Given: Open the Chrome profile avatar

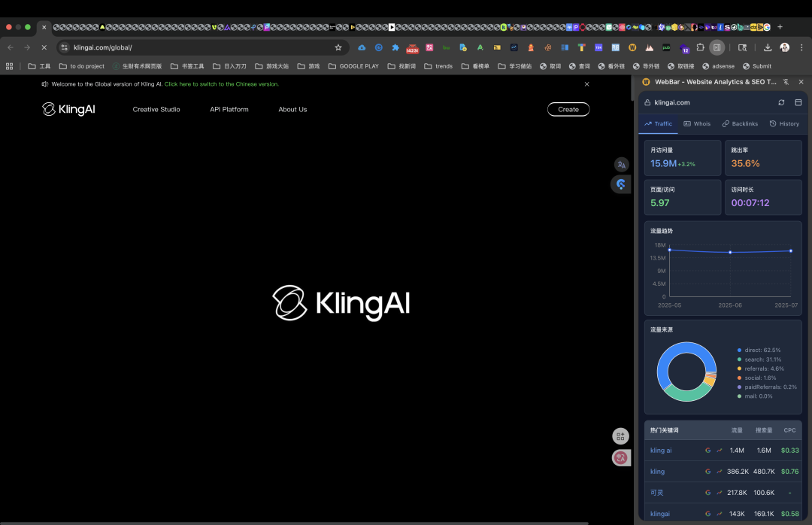Looking at the screenshot, I should tap(784, 47).
